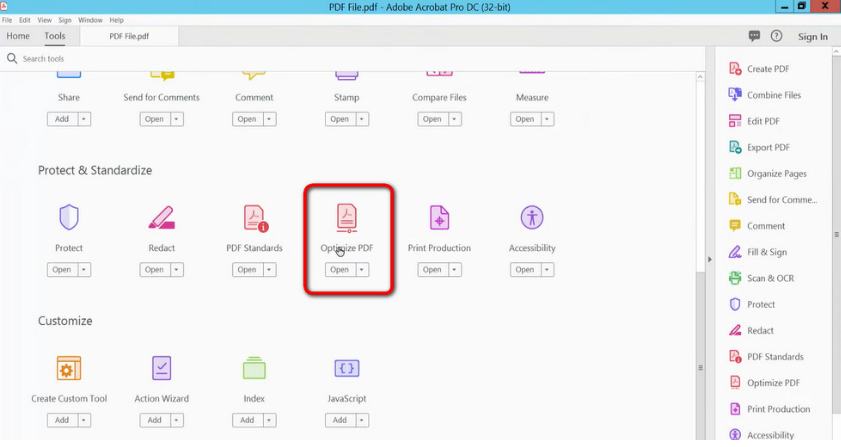
Task: Click Add button under Index
Action: [247, 420]
